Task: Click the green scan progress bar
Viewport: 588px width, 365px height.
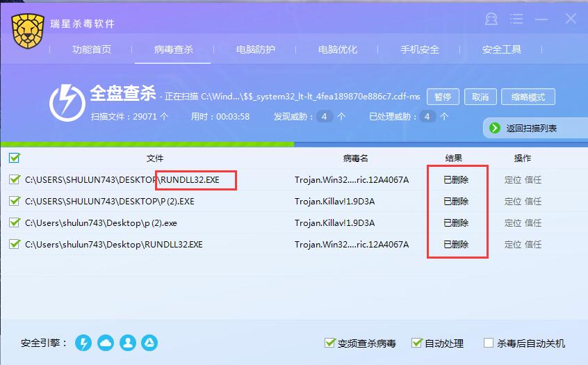Action: [x=147, y=145]
